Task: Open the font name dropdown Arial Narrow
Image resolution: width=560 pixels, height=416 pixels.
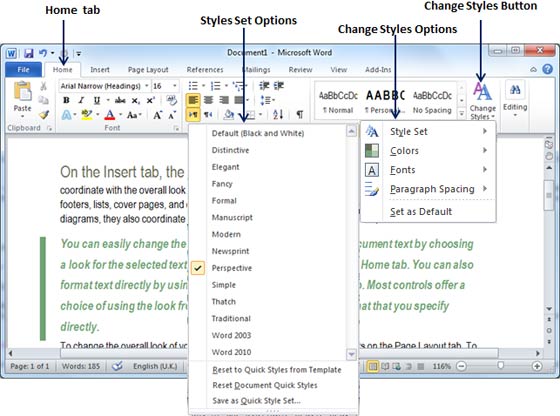Action: tap(147, 86)
